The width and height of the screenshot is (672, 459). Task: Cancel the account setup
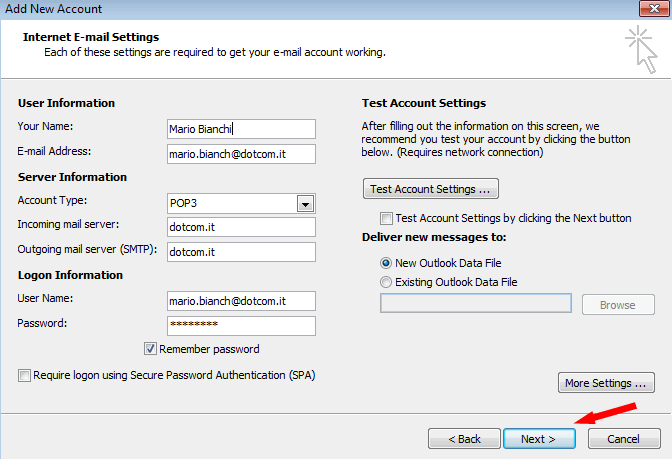624,439
